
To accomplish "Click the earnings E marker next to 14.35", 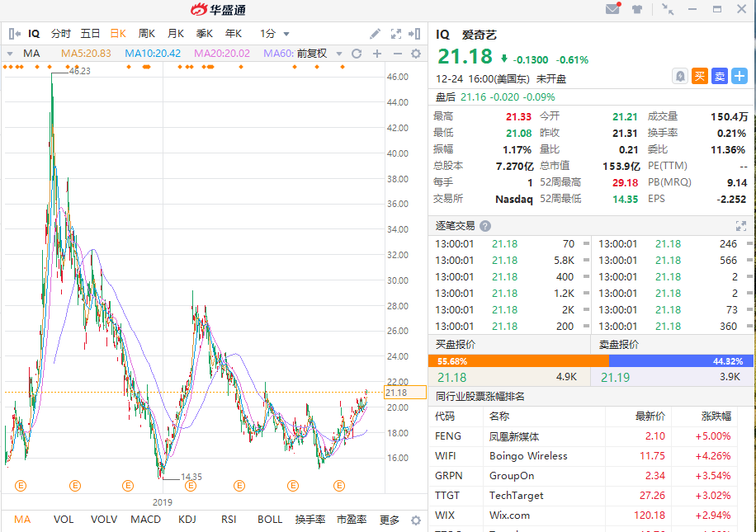I will point(191,486).
